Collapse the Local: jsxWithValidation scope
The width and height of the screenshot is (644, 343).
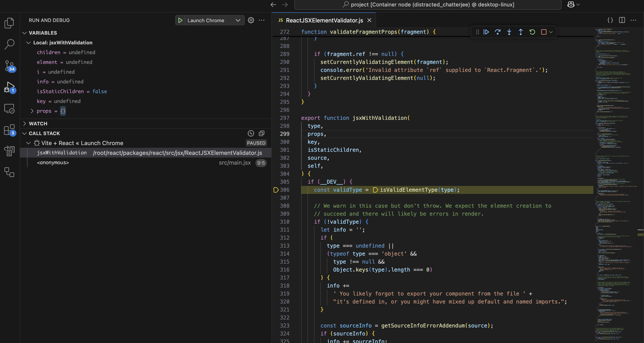[28, 42]
